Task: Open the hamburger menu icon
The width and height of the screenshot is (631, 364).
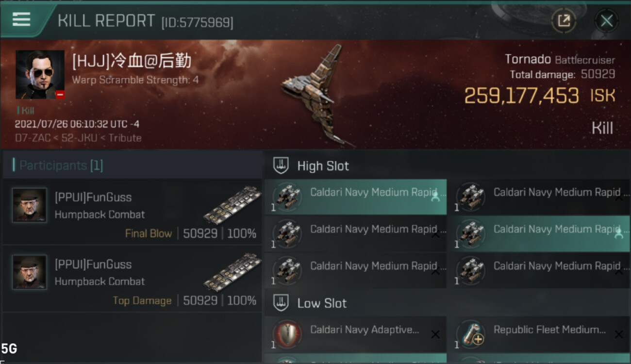Action: (x=21, y=19)
